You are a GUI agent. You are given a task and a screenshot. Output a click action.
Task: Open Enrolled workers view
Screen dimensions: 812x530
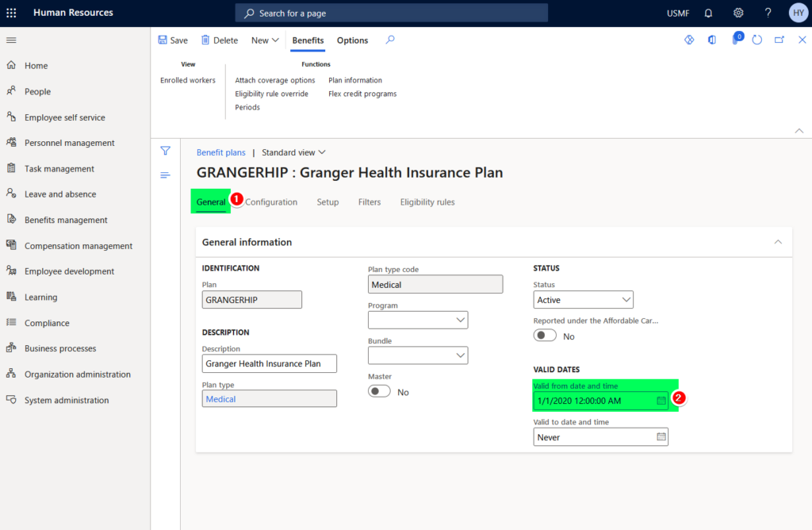coord(187,80)
